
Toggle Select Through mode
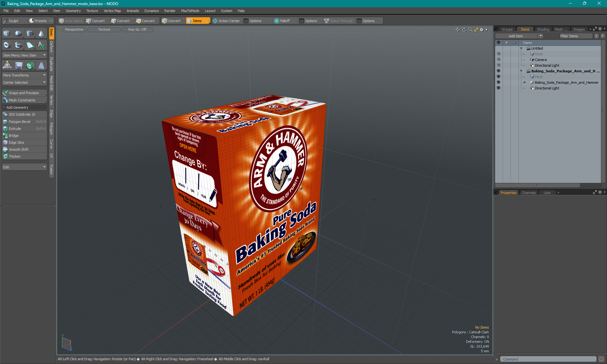click(x=338, y=21)
